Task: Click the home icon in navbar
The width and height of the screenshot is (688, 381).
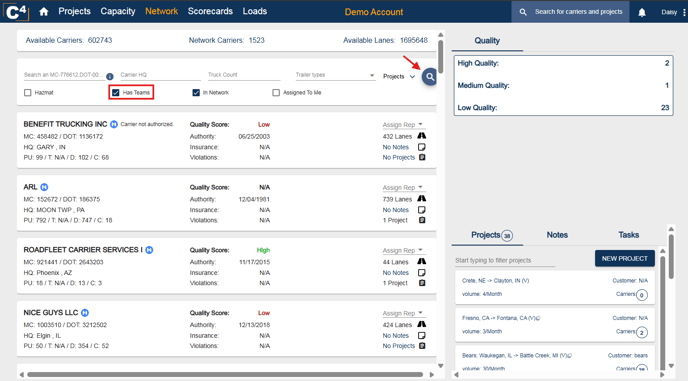Action: (43, 12)
